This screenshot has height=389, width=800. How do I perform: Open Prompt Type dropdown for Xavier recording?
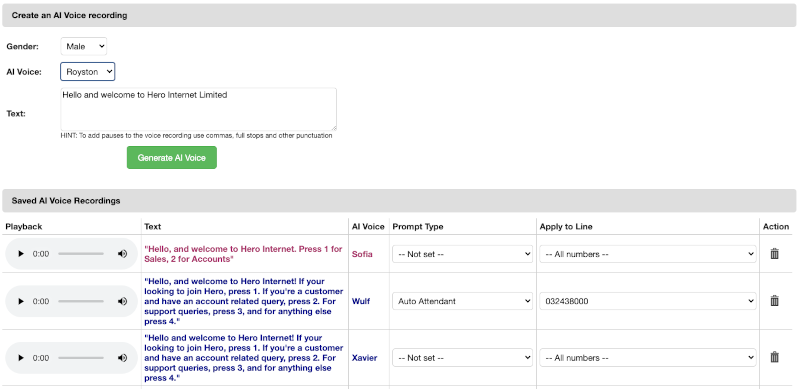point(462,358)
